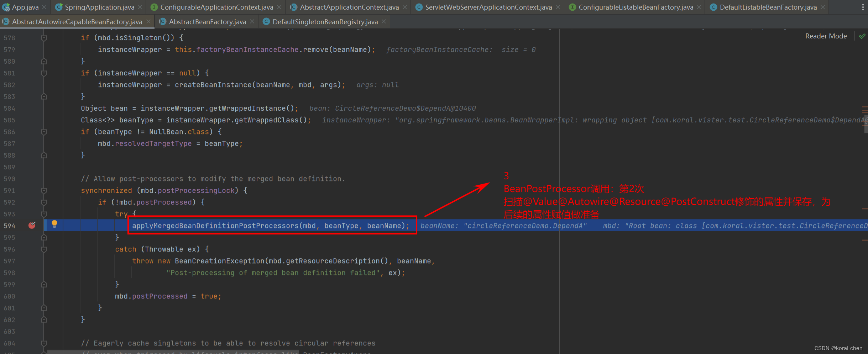
Task: Click postProcessingLock on line 591
Action: pyautogui.click(x=196, y=190)
